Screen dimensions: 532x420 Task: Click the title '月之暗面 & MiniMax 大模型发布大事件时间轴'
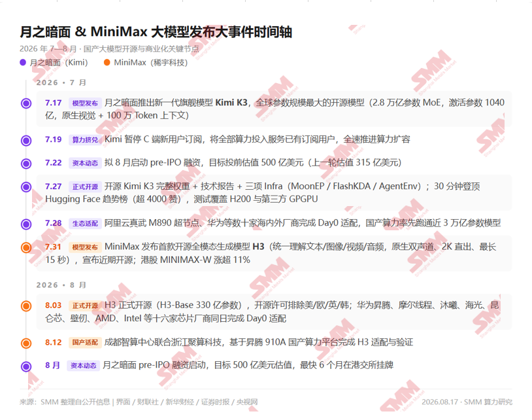click(x=156, y=32)
